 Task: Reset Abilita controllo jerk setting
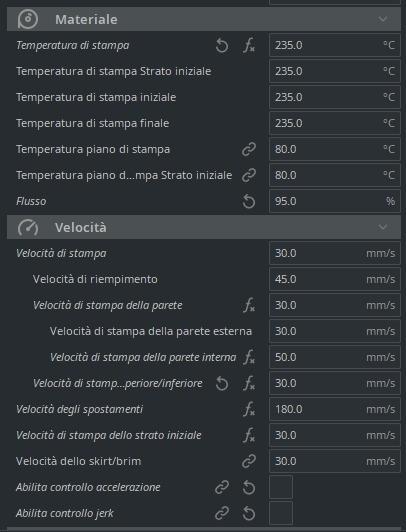pos(249,513)
